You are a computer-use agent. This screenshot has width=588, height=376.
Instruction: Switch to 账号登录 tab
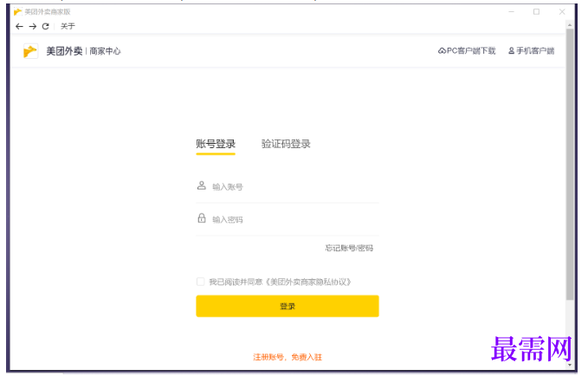click(x=216, y=144)
